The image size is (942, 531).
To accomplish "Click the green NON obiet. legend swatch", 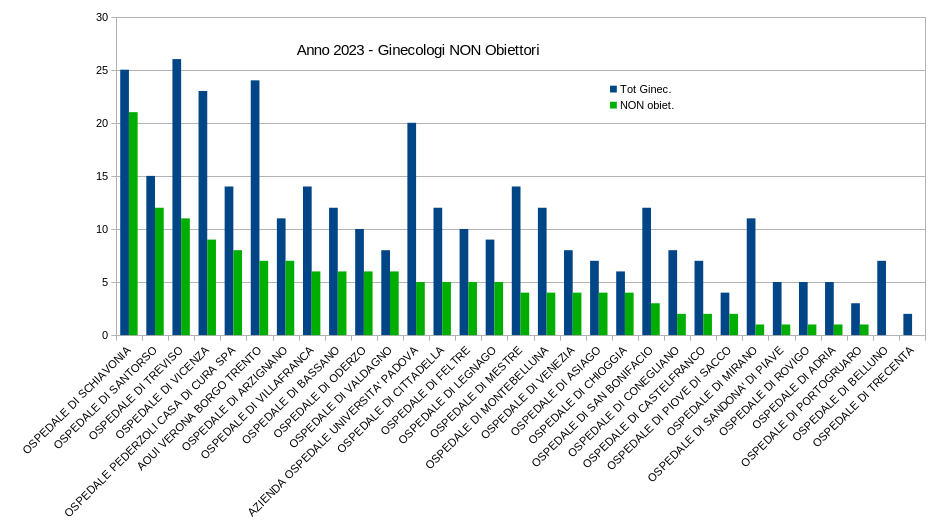I will [x=613, y=105].
